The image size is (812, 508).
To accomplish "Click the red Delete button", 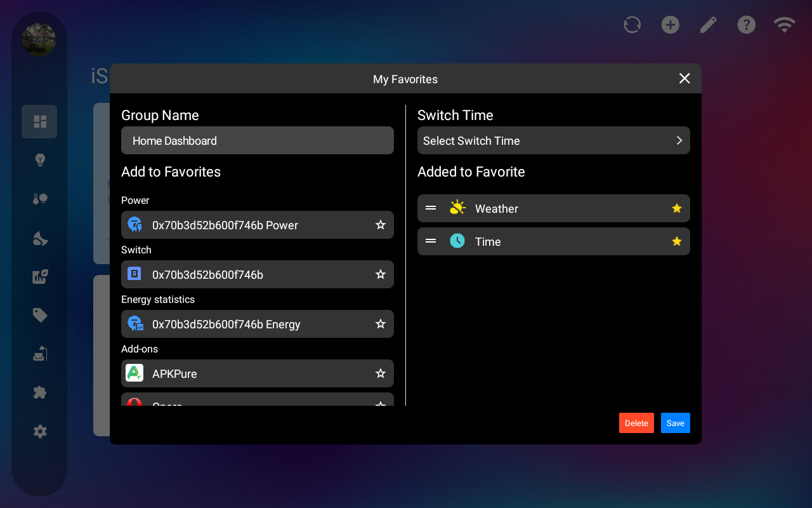I will click(x=636, y=423).
